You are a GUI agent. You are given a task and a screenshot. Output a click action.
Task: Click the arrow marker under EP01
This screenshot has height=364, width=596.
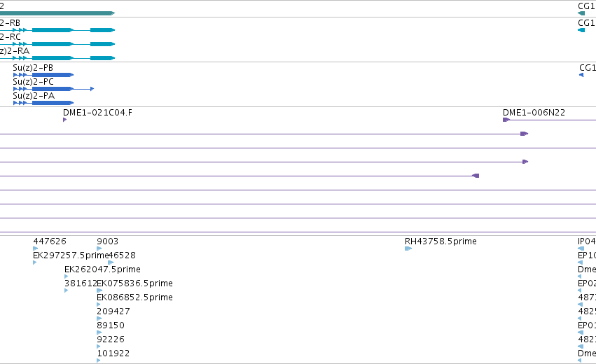coord(581,332)
